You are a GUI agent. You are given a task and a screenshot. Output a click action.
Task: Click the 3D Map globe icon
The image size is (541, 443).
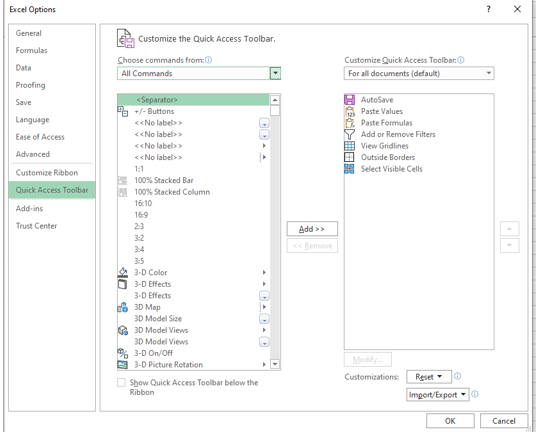pyautogui.click(x=123, y=307)
